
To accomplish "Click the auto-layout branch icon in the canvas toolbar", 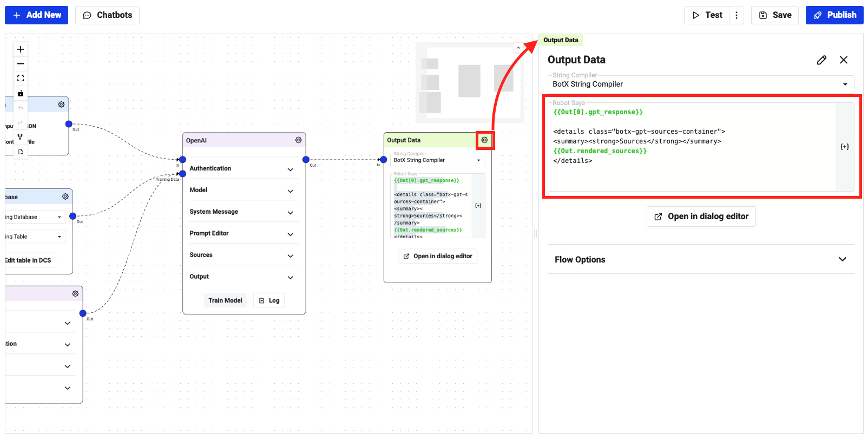I will point(21,137).
